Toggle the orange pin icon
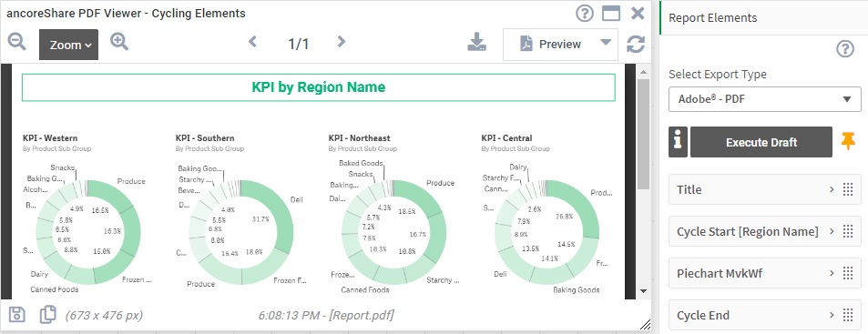Screen dimensions: 868x334 pyautogui.click(x=848, y=142)
